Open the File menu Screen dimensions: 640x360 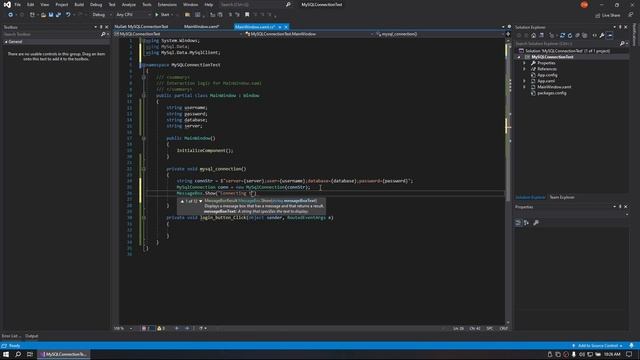[18, 4]
